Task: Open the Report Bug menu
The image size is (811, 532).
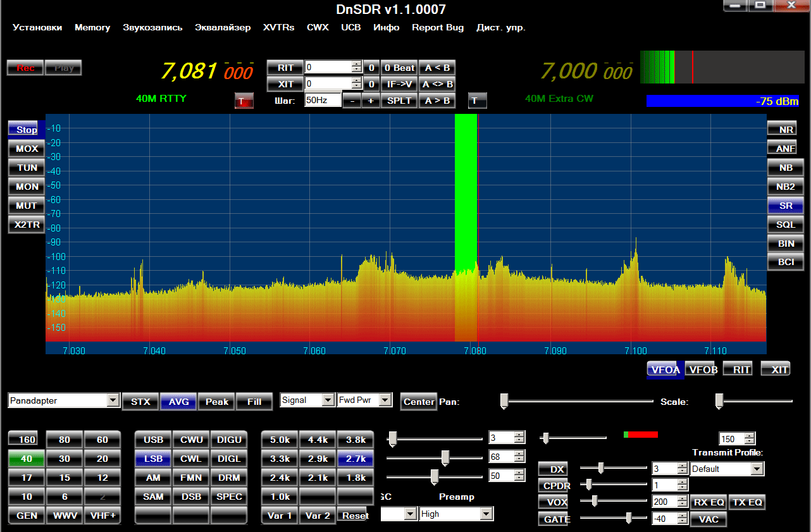Action: (438, 27)
